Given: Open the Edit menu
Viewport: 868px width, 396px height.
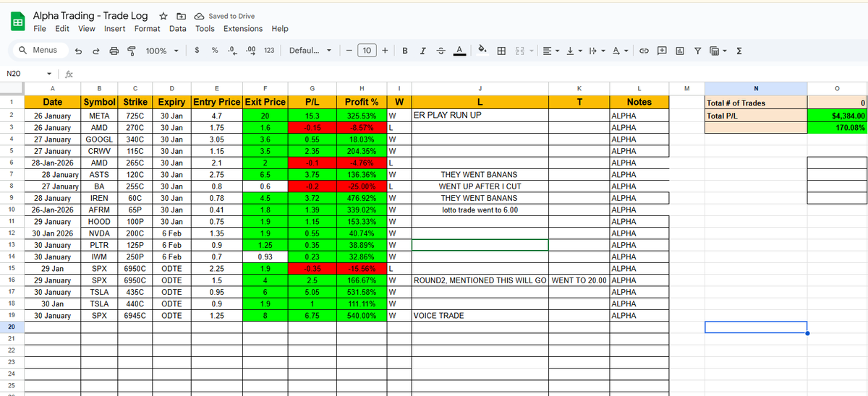Looking at the screenshot, I should pyautogui.click(x=62, y=29).
